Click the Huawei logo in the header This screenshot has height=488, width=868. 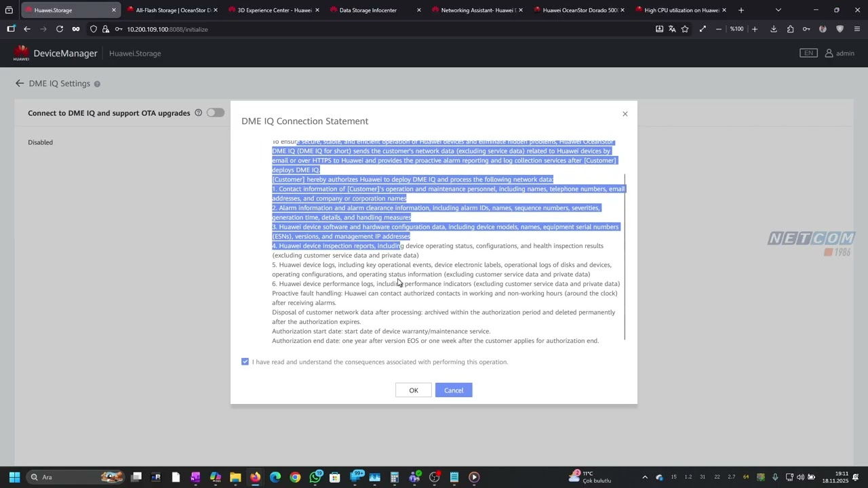pyautogui.click(x=21, y=53)
